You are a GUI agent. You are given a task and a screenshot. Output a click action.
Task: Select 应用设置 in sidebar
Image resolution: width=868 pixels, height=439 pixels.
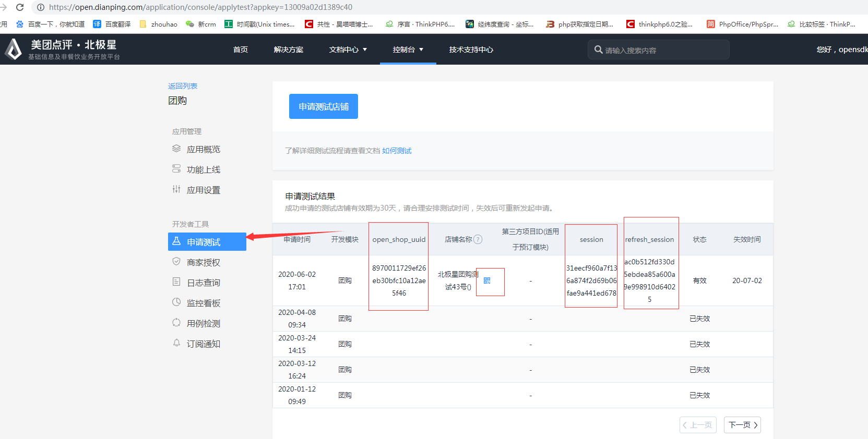(204, 190)
